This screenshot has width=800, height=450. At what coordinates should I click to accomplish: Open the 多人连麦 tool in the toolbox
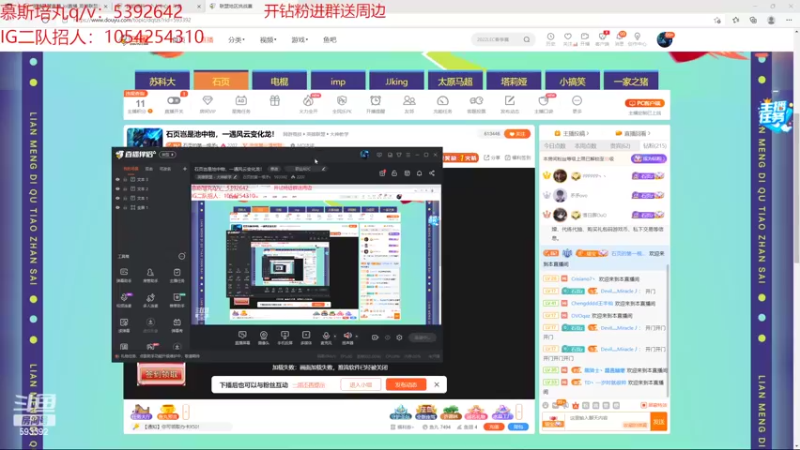(x=150, y=300)
